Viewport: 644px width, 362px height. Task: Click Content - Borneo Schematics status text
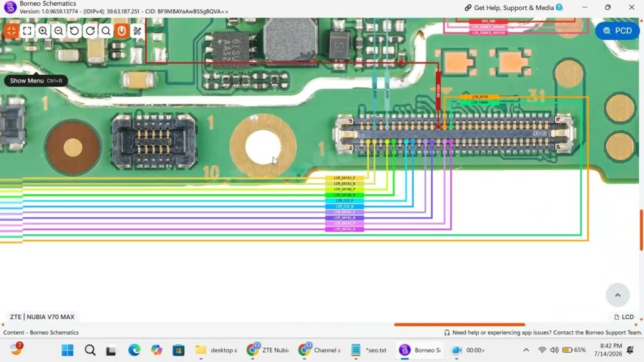point(41,332)
